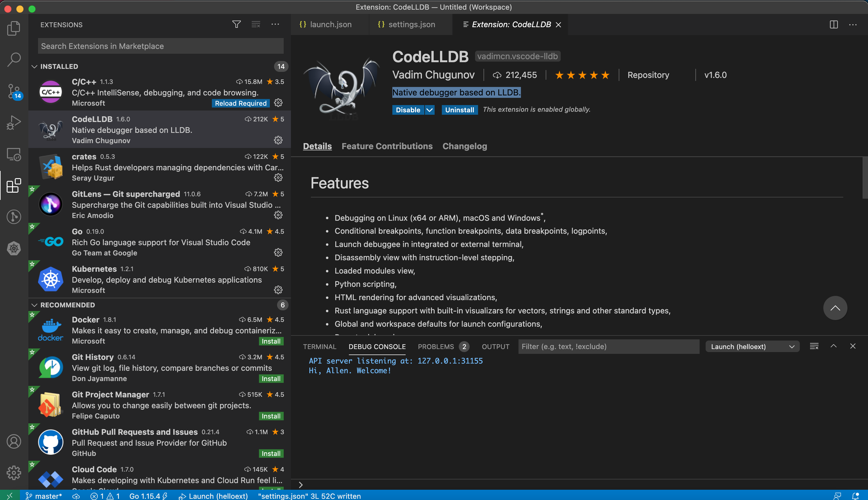
Task: Click the Repository link
Action: pyautogui.click(x=648, y=75)
